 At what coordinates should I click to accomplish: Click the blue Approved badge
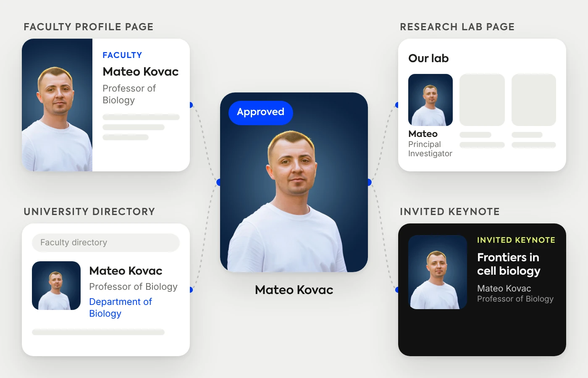(260, 113)
